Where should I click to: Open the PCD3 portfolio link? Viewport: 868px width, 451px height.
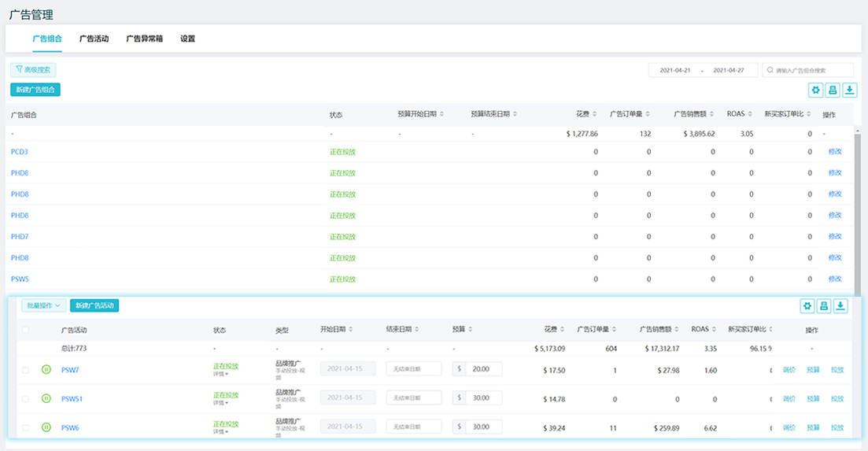20,152
